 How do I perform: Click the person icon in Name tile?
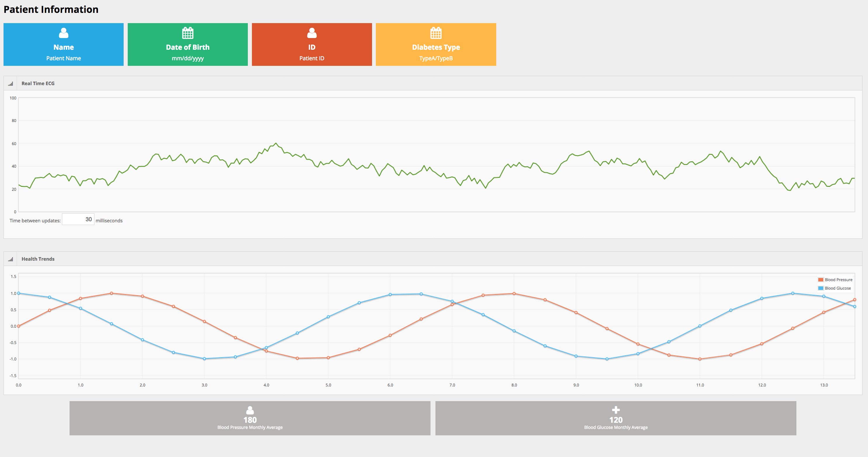(x=63, y=33)
